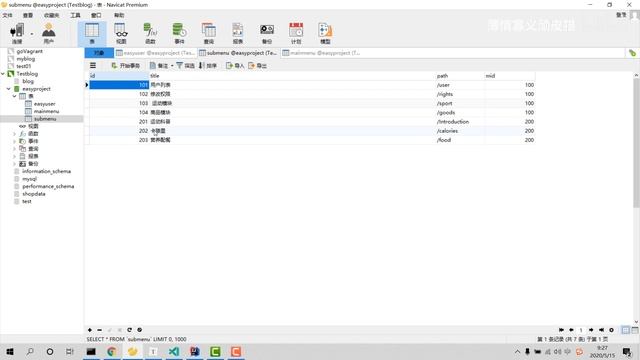Open the File (文件) menu
The width and height of the screenshot is (640, 360).
[7, 15]
